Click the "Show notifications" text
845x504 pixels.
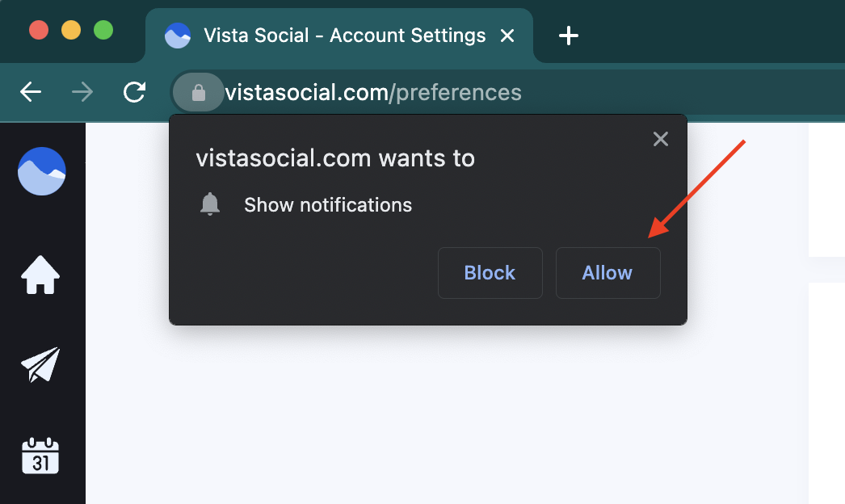[x=328, y=205]
